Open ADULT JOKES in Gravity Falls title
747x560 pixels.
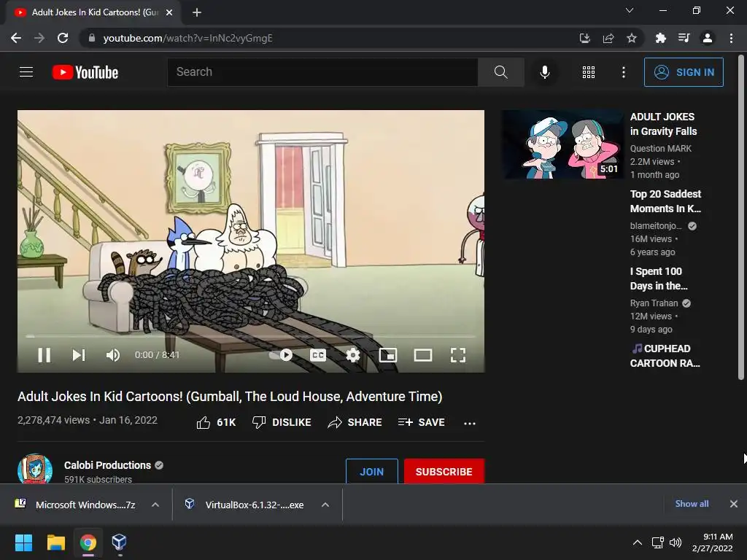[663, 124]
